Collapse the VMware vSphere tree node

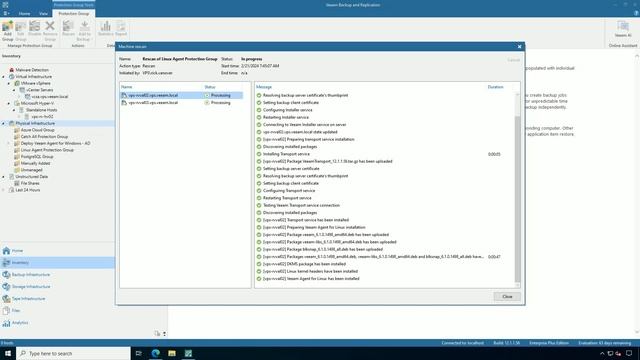pyautogui.click(x=9, y=83)
